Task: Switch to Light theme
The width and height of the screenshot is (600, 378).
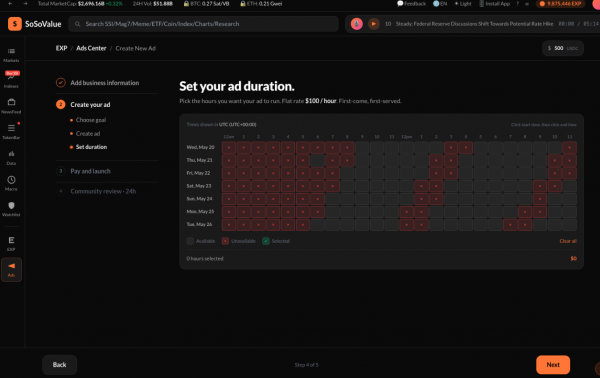Action: [x=463, y=3]
